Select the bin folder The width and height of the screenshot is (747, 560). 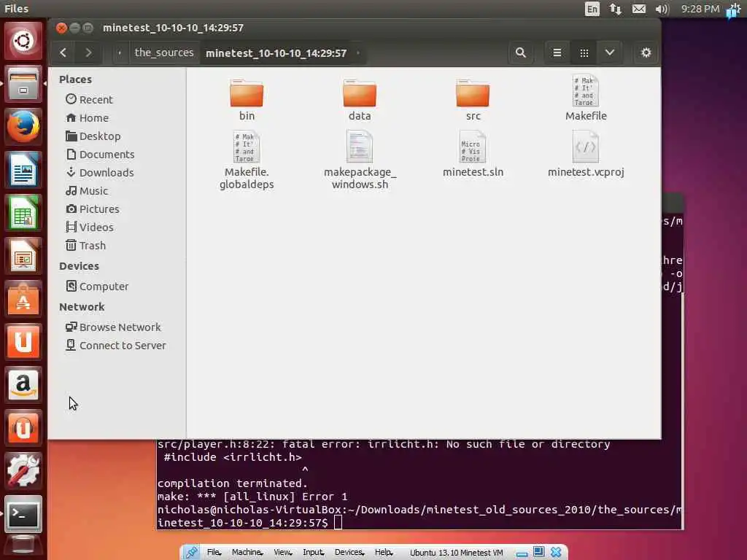(247, 99)
